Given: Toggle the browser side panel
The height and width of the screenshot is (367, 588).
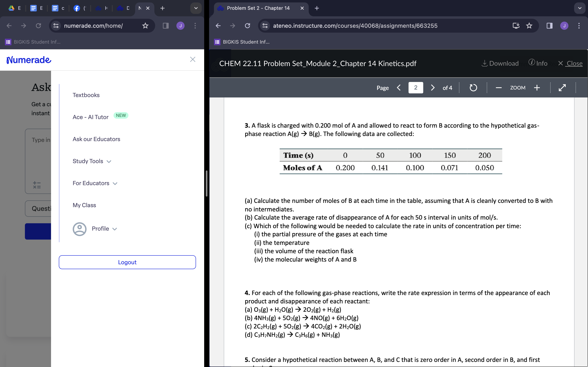Looking at the screenshot, I should [549, 26].
